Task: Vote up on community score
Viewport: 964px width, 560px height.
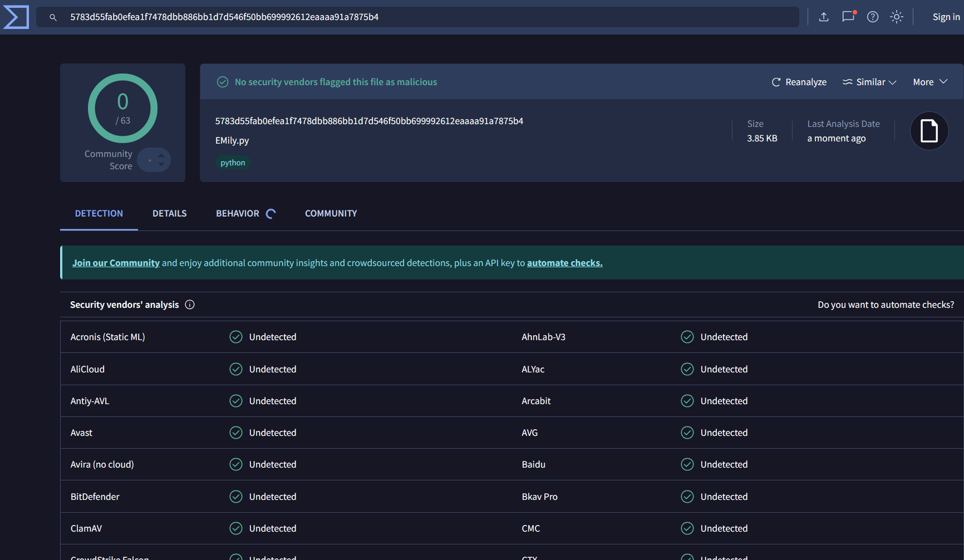Action: [161, 156]
